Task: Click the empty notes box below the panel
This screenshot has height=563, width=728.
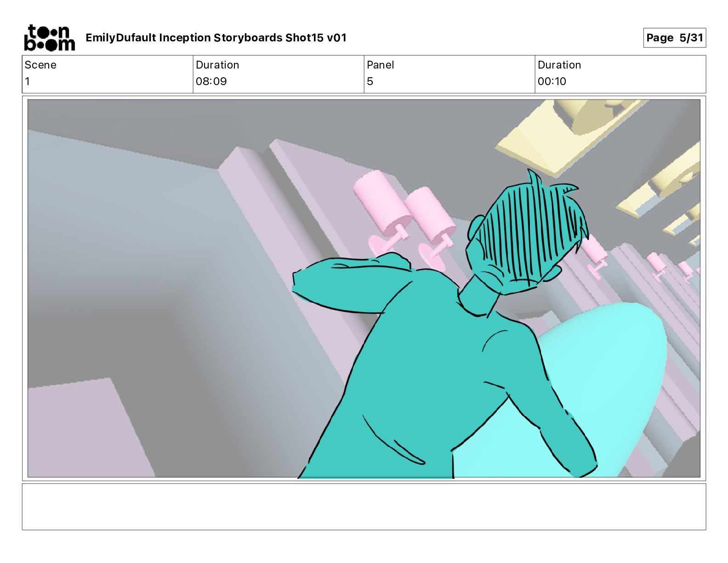Action: click(364, 506)
